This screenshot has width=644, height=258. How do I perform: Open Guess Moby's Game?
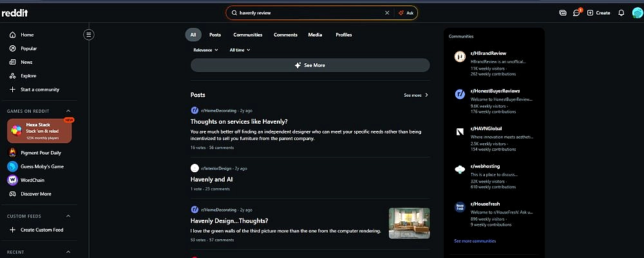[x=41, y=166]
